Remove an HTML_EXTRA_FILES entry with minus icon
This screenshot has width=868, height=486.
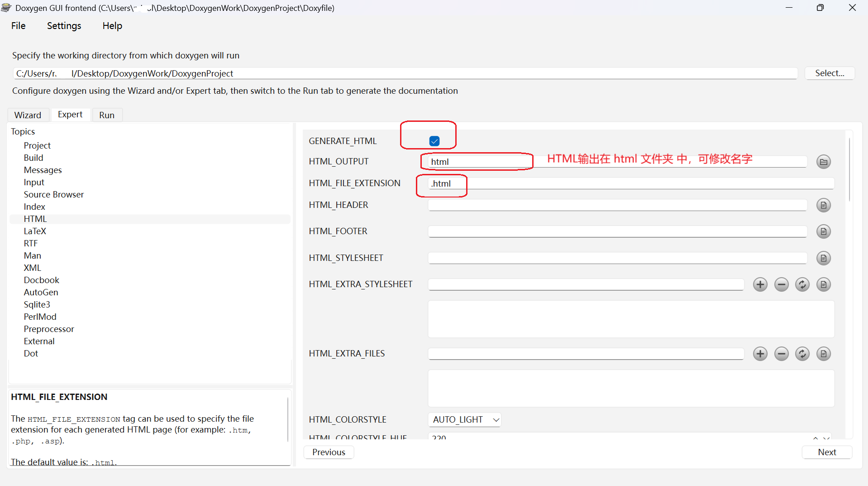(x=781, y=354)
